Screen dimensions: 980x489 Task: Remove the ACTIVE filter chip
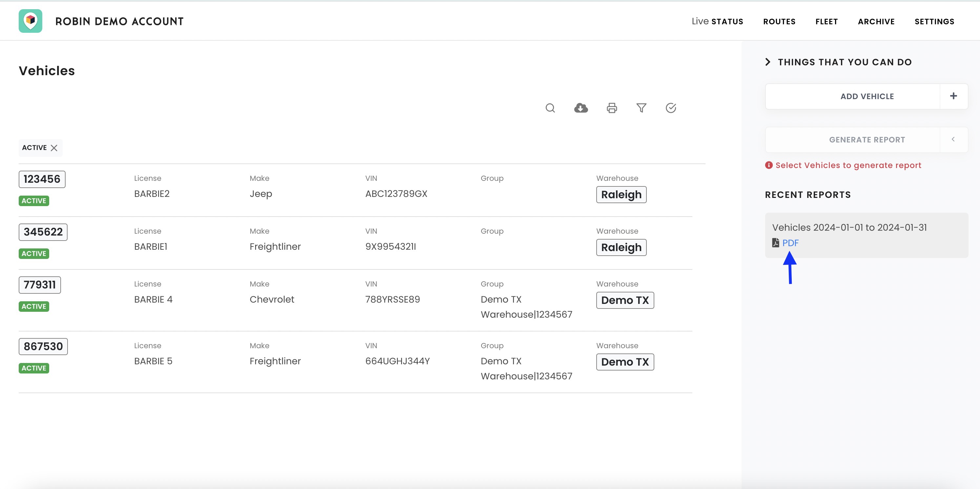(x=54, y=148)
